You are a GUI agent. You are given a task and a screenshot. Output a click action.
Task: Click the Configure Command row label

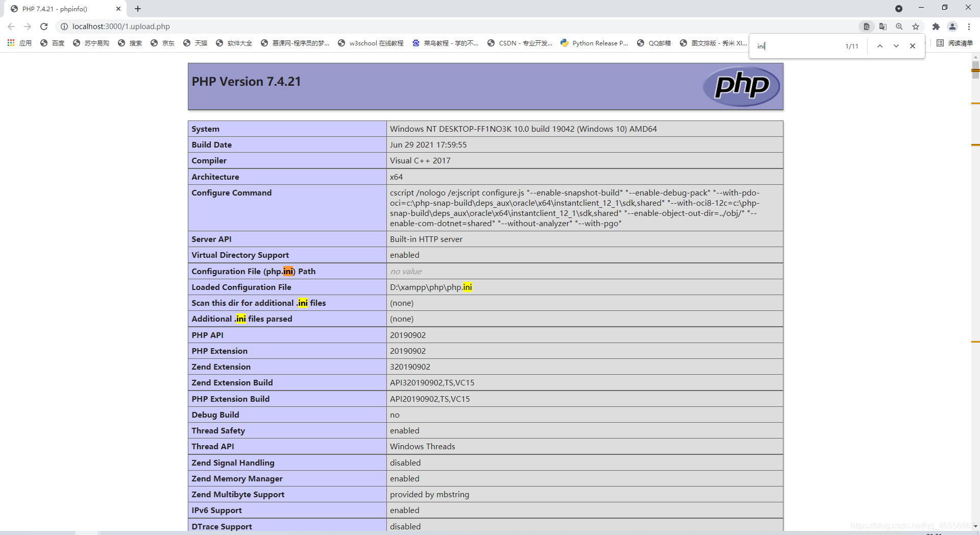click(231, 192)
